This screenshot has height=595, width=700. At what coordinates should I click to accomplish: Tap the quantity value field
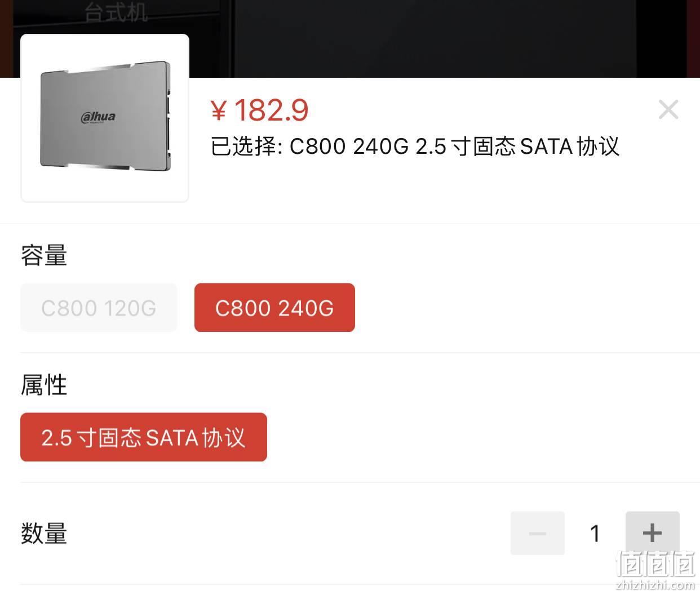(x=595, y=533)
